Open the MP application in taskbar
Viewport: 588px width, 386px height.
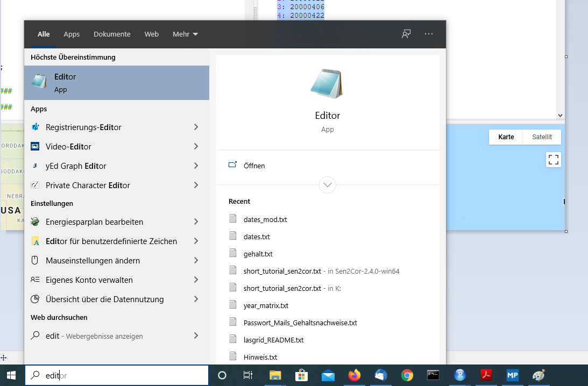(x=512, y=375)
